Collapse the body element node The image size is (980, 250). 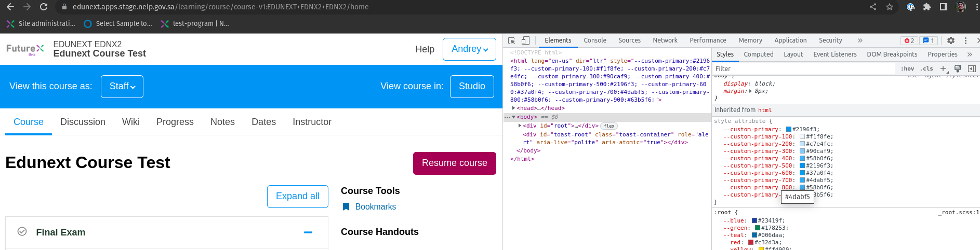pyautogui.click(x=513, y=117)
